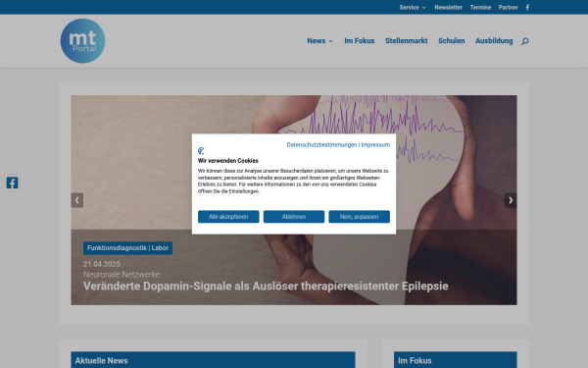This screenshot has height=368, width=588.
Task: Click the Funktionsdiagnostik | Labor category tag
Action: click(127, 248)
